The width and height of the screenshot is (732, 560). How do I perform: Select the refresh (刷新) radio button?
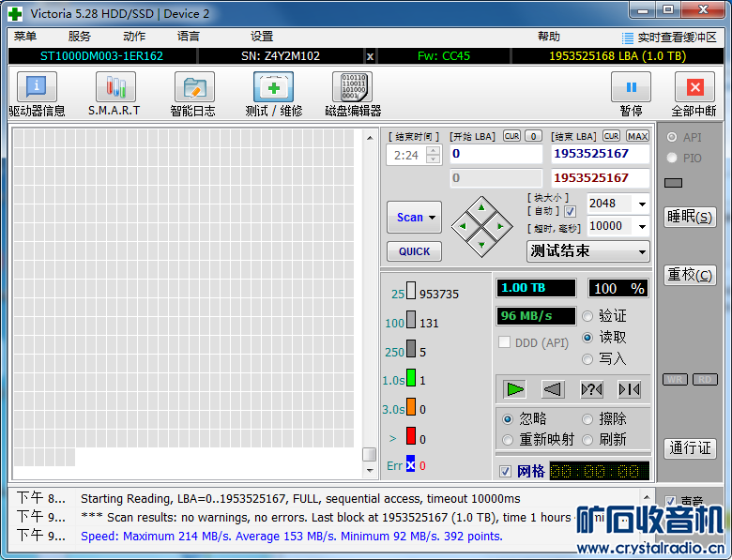point(587,440)
